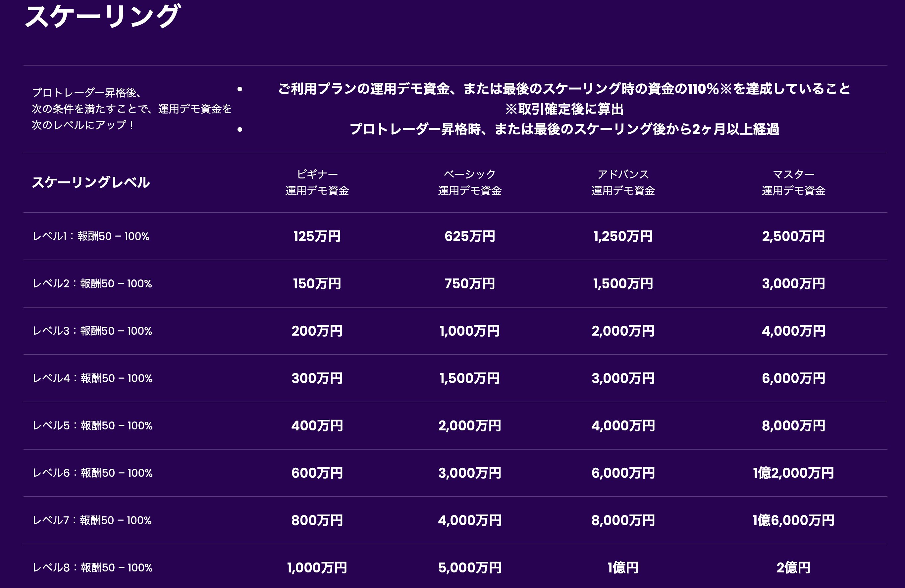Click the スケーリング page heading
The image size is (905, 588).
(102, 16)
